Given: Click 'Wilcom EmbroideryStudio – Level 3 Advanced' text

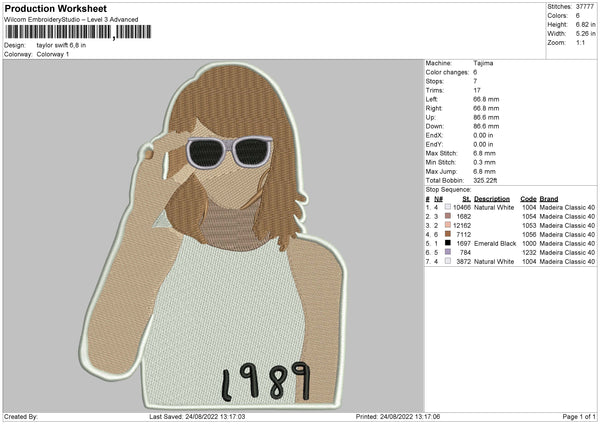Looking at the screenshot, I should [x=71, y=20].
